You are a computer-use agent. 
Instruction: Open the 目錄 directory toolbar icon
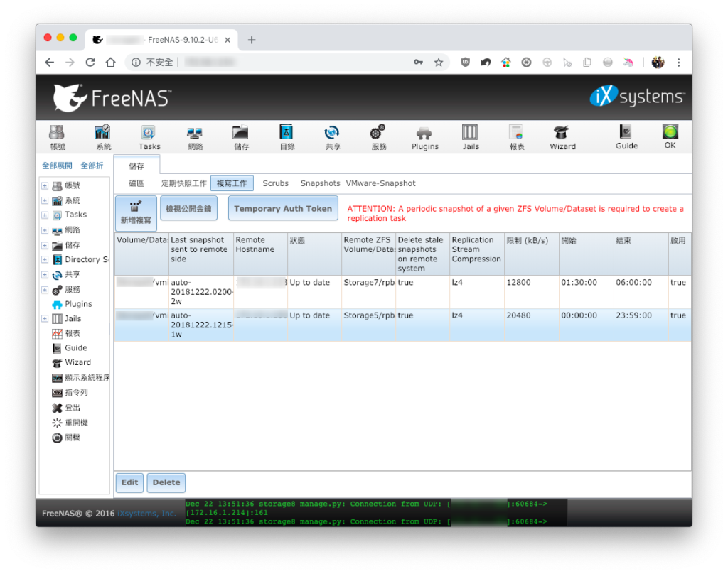click(x=287, y=137)
